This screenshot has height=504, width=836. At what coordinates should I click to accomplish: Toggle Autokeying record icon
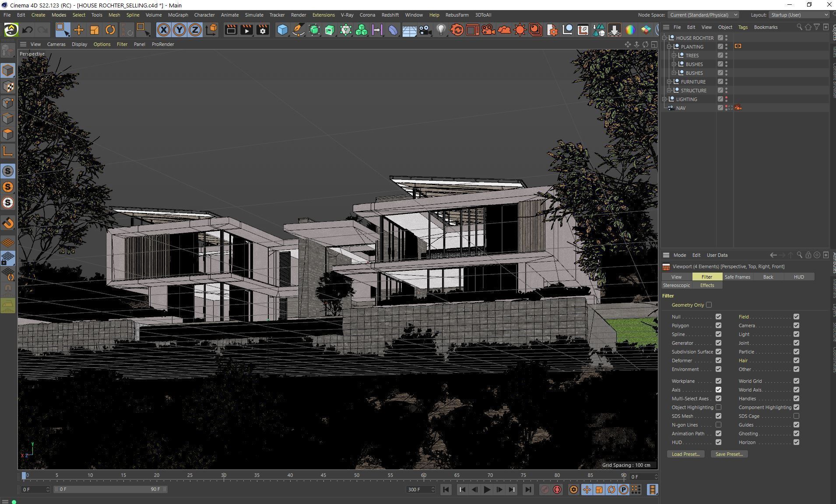pos(557,490)
